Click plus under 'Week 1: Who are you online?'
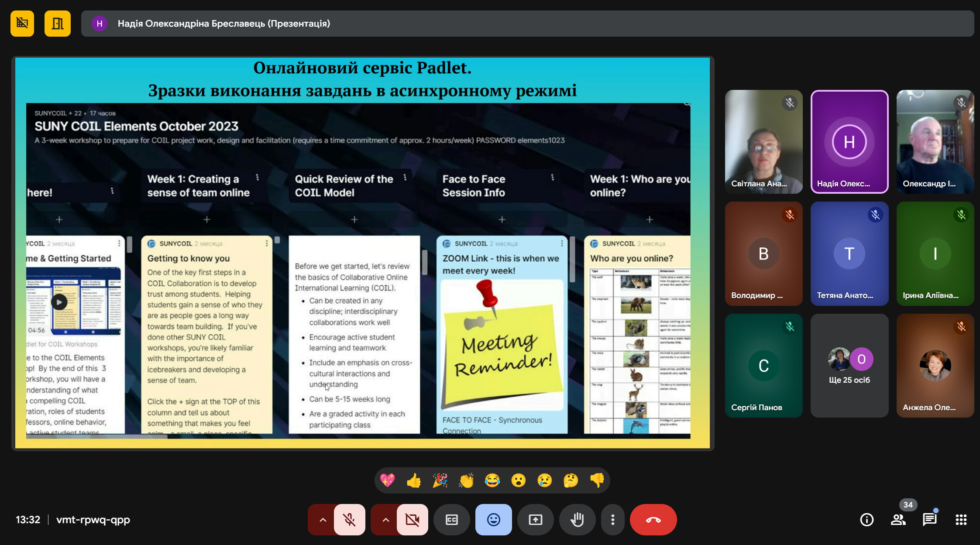The image size is (980, 545). [649, 219]
